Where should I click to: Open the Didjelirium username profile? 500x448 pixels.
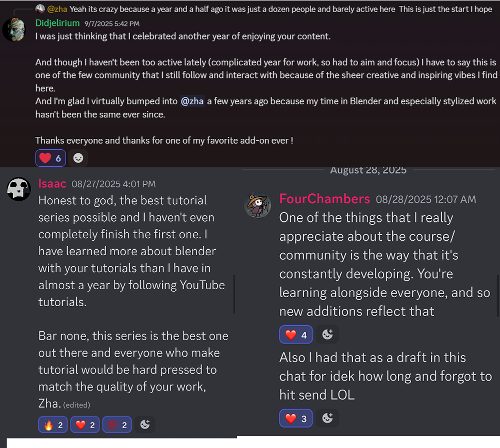(57, 23)
